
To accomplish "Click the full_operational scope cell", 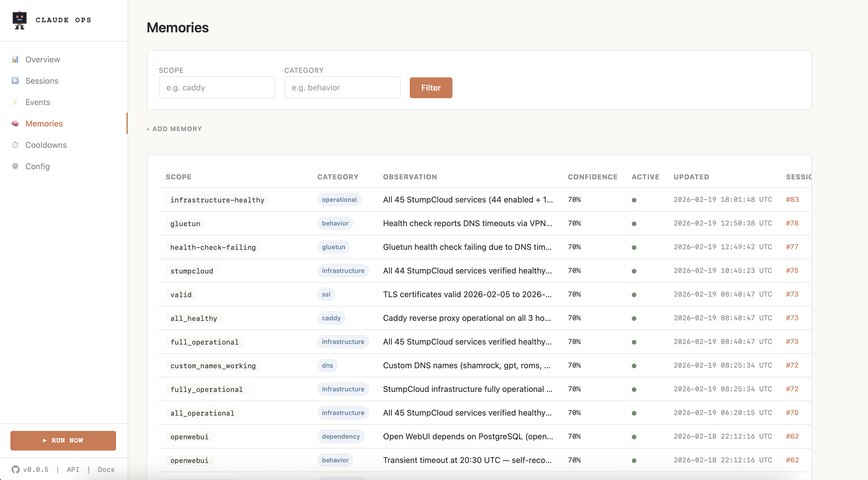I will [204, 342].
